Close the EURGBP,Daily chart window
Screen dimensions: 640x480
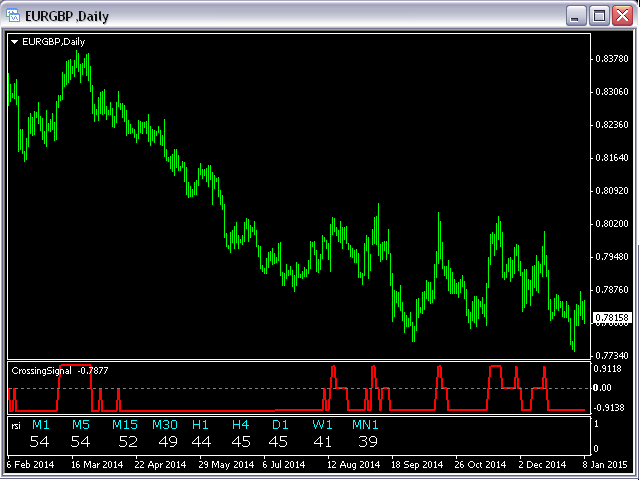tap(623, 16)
